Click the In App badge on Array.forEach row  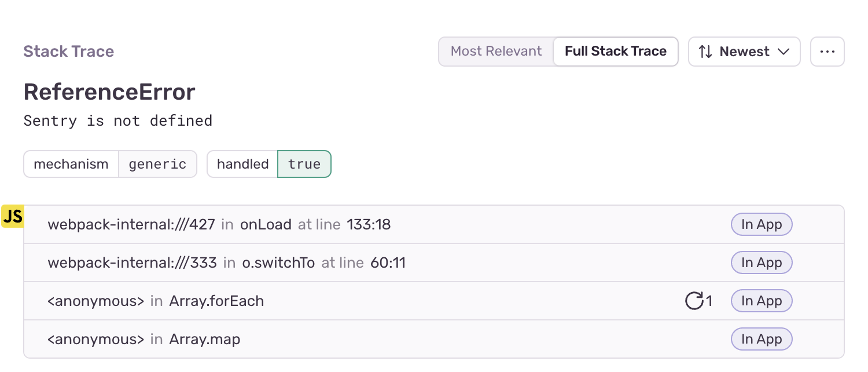click(762, 301)
